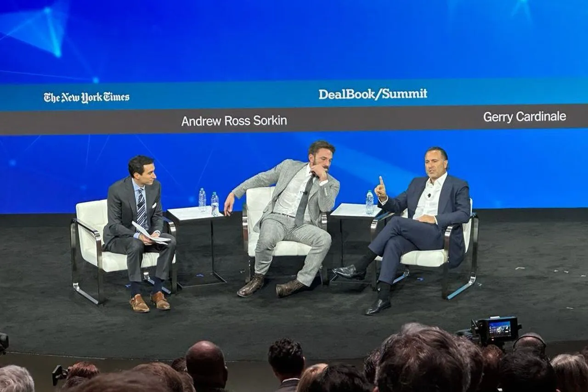Image resolution: width=588 pixels, height=392 pixels.
Task: Select the Andrew Ross Sorkin name caption
Action: coord(234,121)
